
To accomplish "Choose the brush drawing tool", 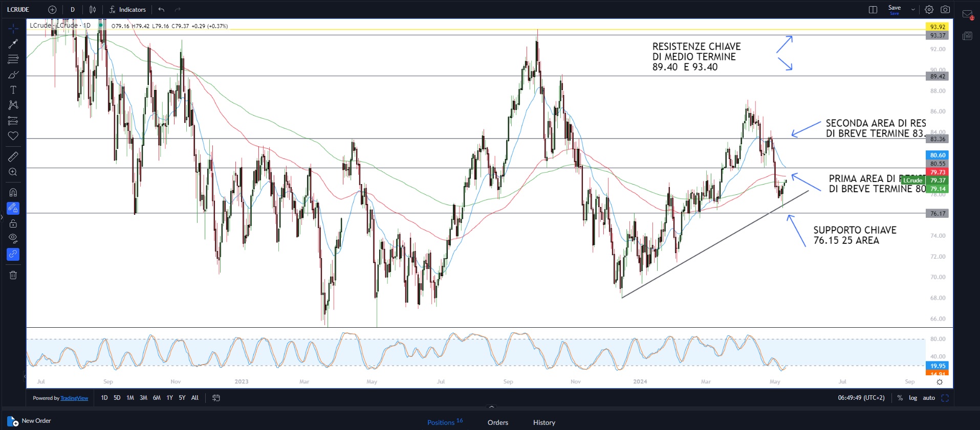I will coord(13,75).
